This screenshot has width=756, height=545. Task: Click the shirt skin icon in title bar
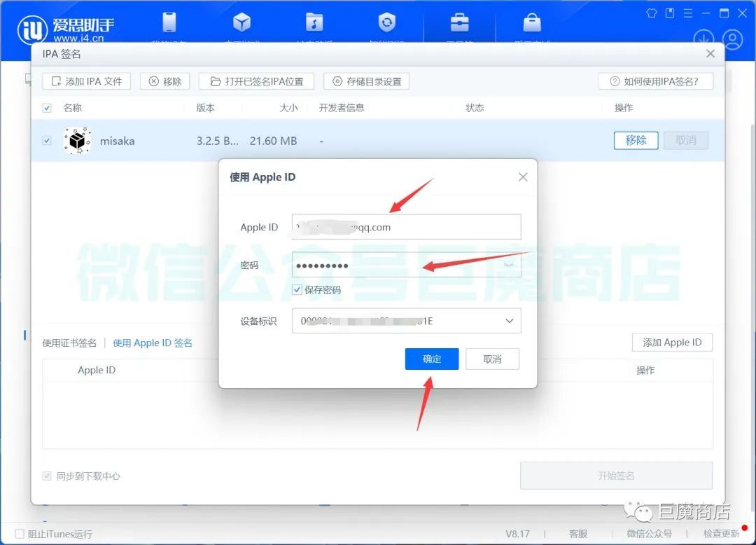652,13
